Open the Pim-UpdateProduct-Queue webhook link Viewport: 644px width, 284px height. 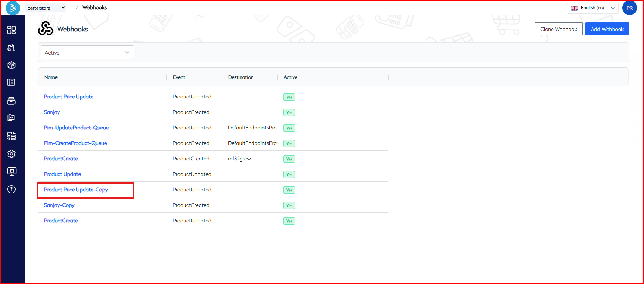(76, 128)
